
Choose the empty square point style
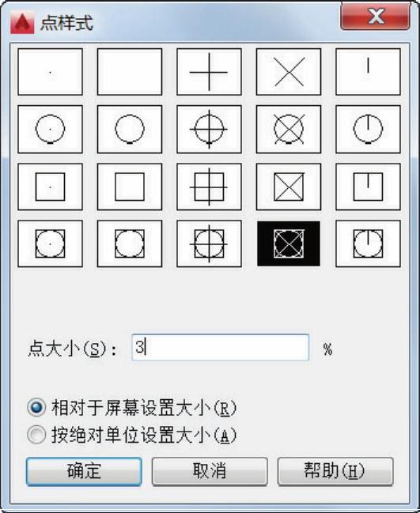[x=130, y=187]
